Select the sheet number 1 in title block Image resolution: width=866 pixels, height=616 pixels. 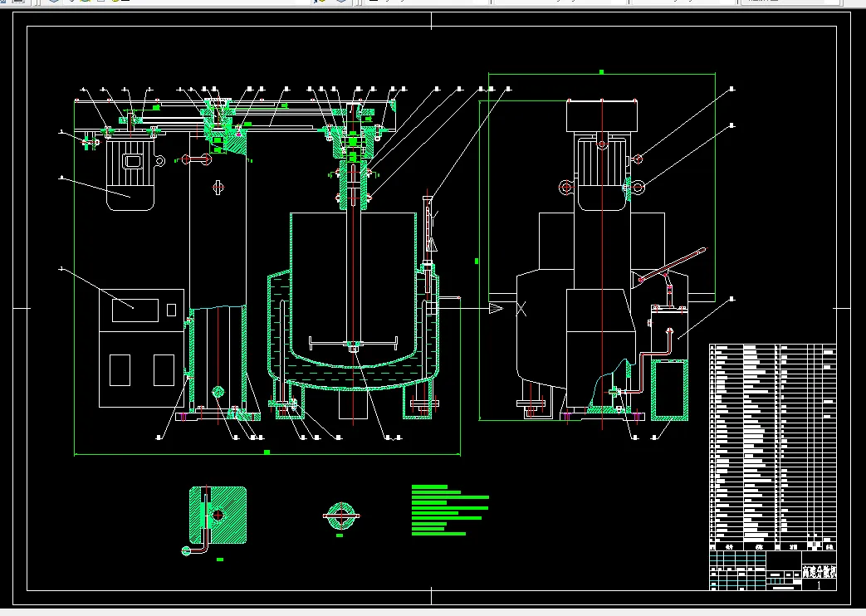[819, 585]
